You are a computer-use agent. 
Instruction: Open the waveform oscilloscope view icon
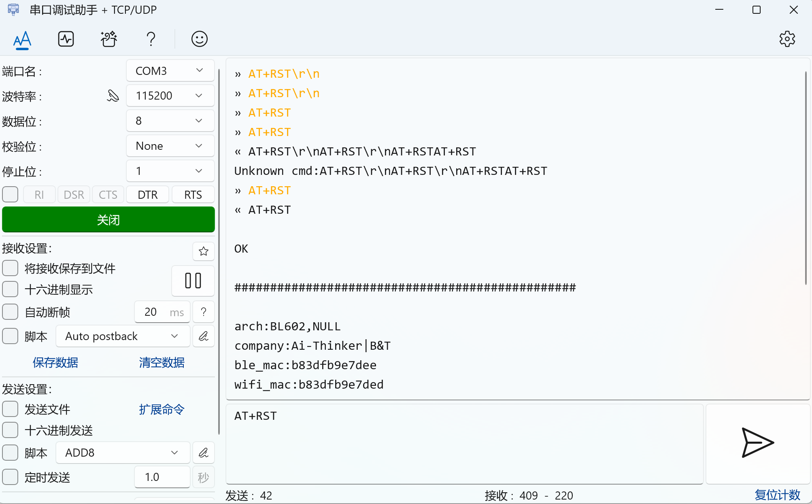click(66, 39)
